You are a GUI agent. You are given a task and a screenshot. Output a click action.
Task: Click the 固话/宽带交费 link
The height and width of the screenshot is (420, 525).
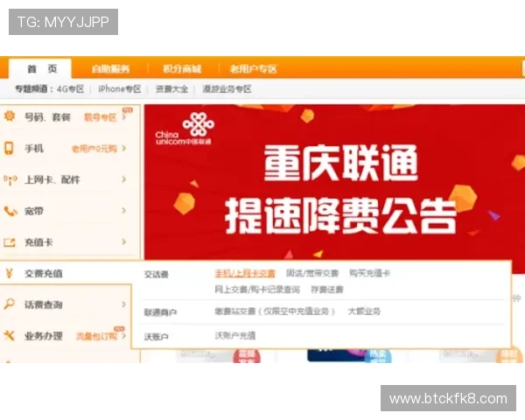coord(312,273)
